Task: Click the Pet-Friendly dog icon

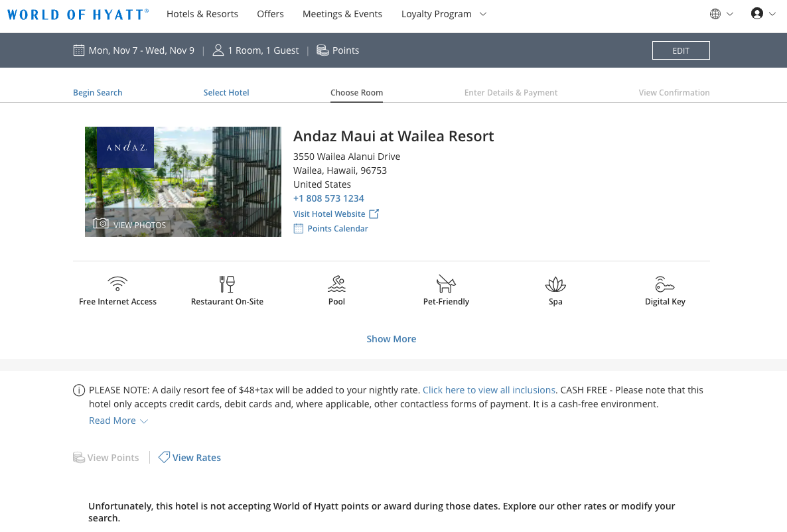Action: tap(445, 283)
